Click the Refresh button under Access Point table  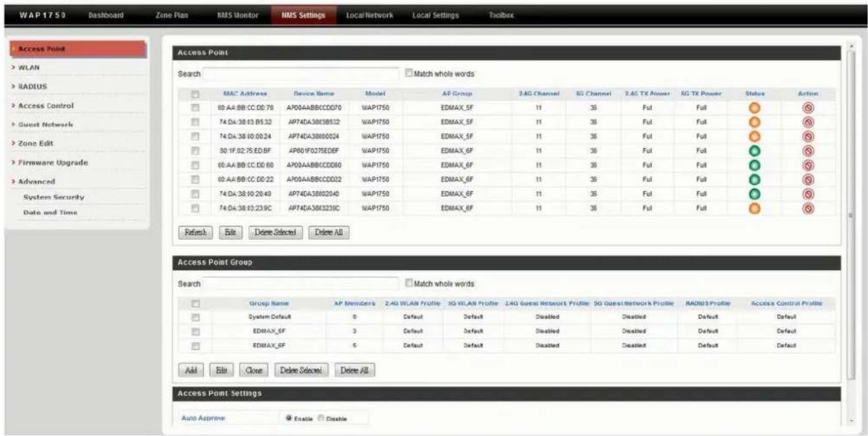pos(193,232)
